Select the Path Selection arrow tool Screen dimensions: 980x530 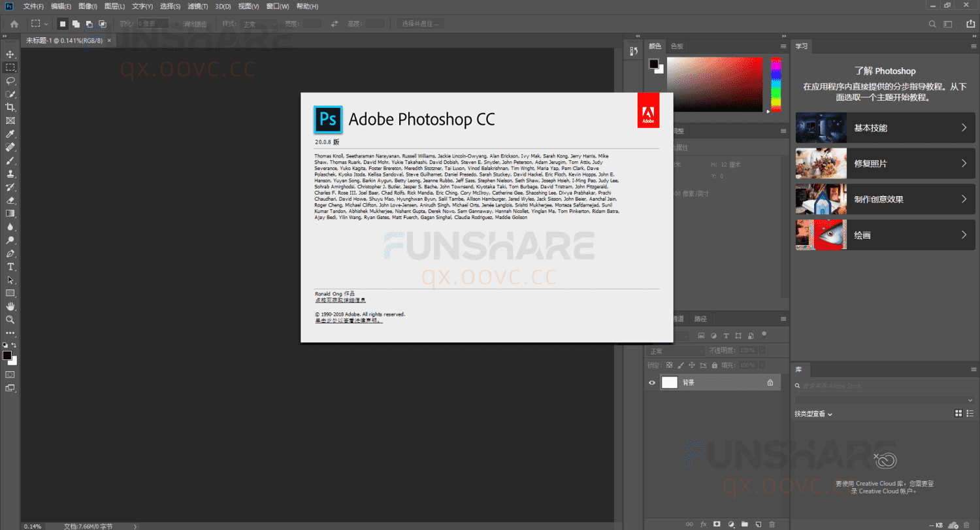tap(10, 280)
